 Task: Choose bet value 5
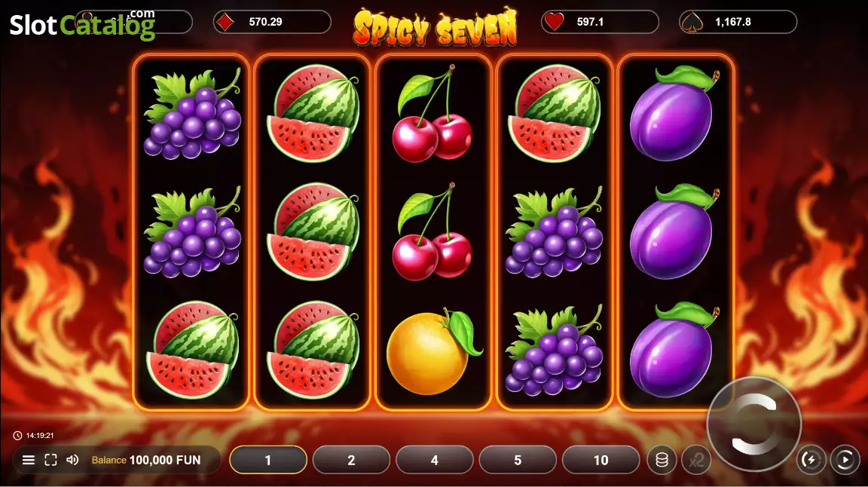pos(518,460)
